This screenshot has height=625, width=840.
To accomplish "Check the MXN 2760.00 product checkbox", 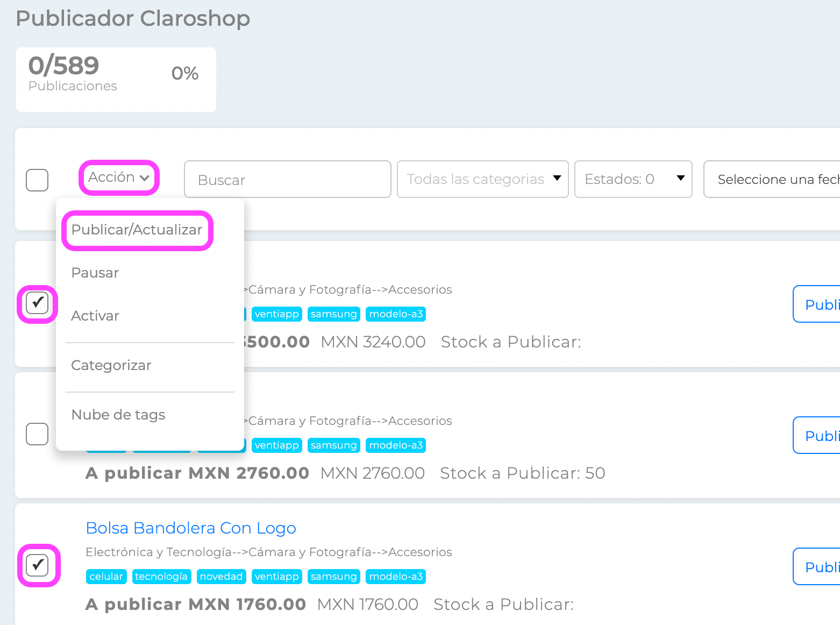I will [x=37, y=434].
